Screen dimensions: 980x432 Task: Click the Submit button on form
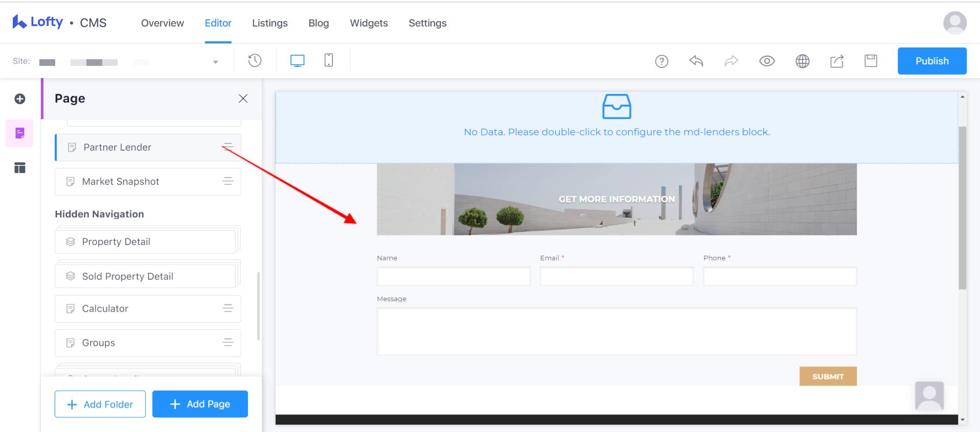(828, 376)
